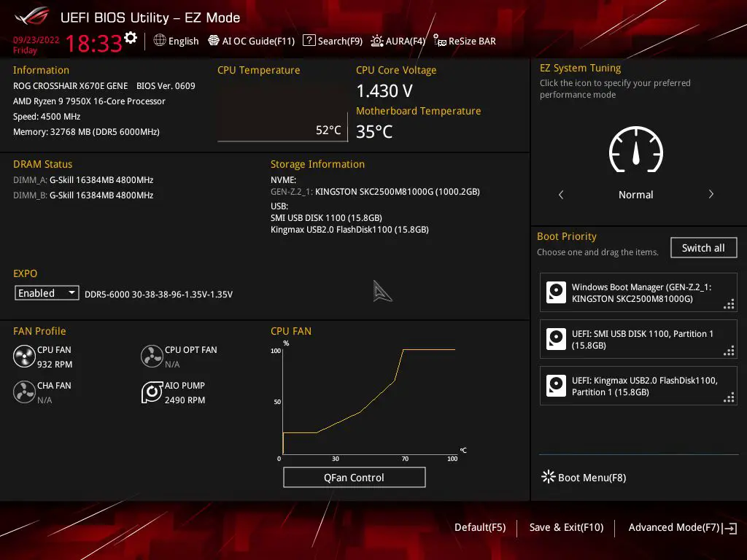The height and width of the screenshot is (560, 747).
Task: Click the KINGSTON SKC2500M81000G NVMe entry
Action: [375, 192]
